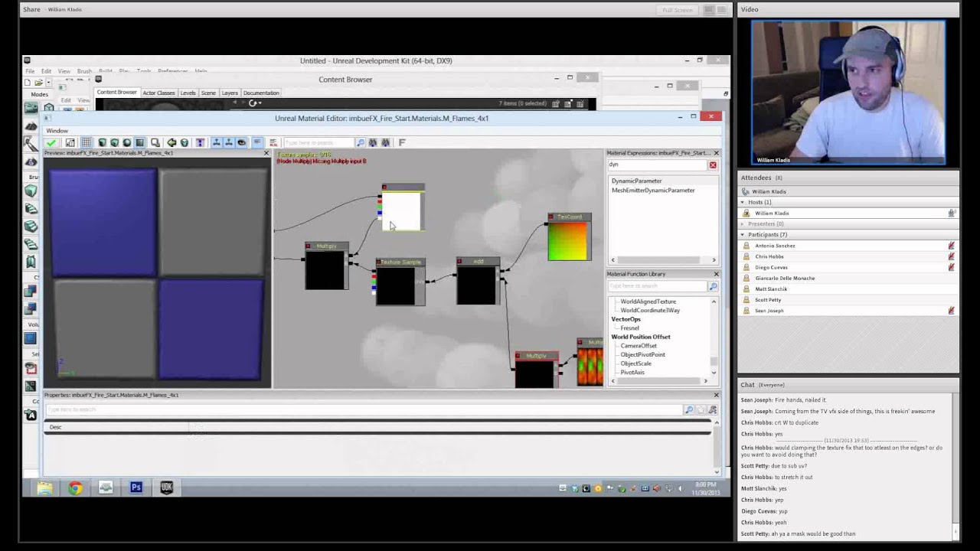Screen dimensions: 980x551
Task: Click the green back-arrow home icon
Action: tap(171, 142)
